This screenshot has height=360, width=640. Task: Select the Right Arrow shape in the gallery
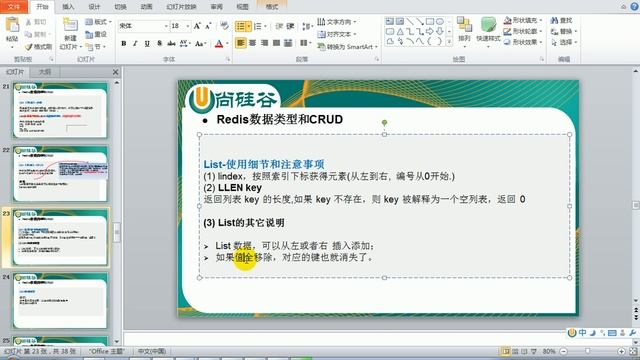click(x=429, y=31)
